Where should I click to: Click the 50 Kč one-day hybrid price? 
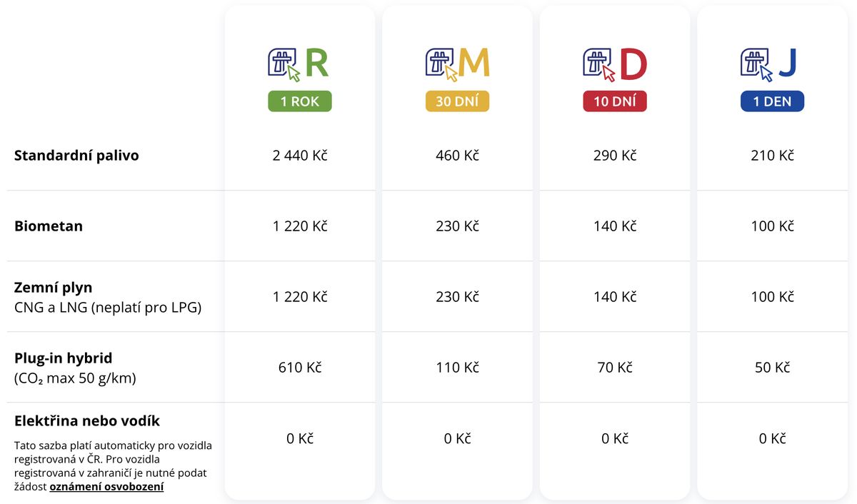pyautogui.click(x=772, y=368)
